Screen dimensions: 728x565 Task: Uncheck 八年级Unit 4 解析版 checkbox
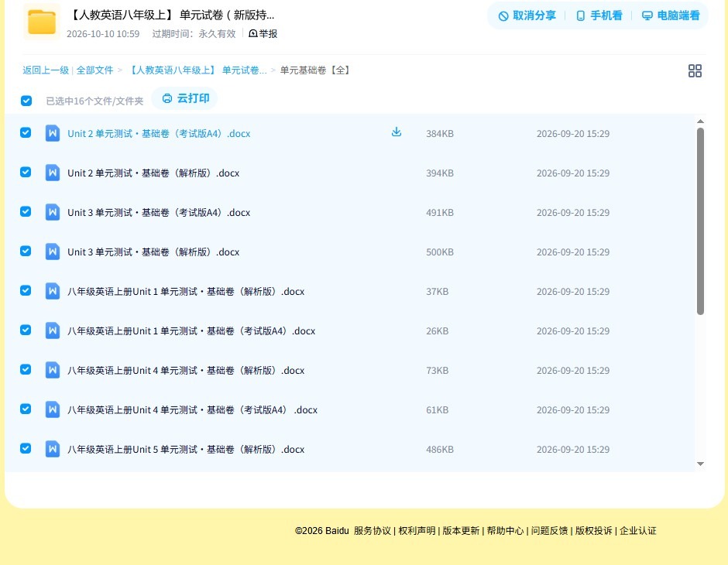tap(26, 369)
